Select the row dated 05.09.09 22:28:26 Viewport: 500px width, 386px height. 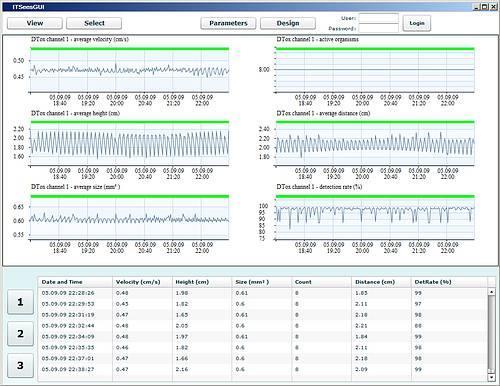pyautogui.click(x=263, y=293)
